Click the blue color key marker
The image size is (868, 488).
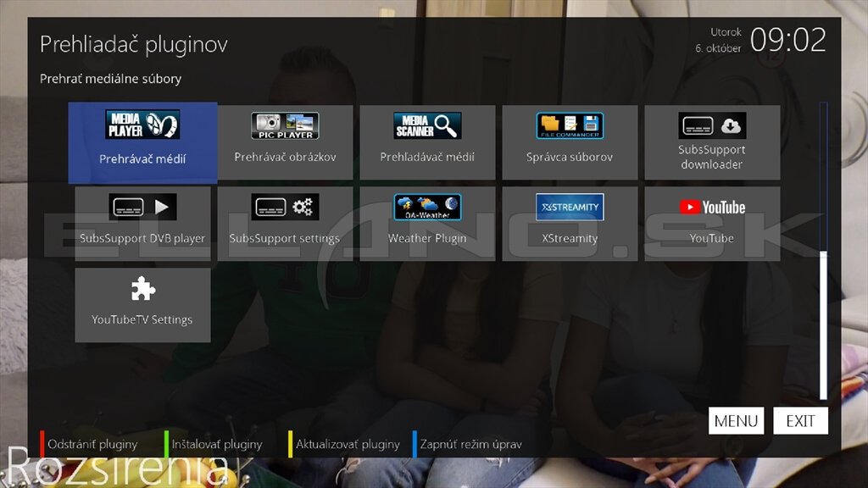coord(415,444)
